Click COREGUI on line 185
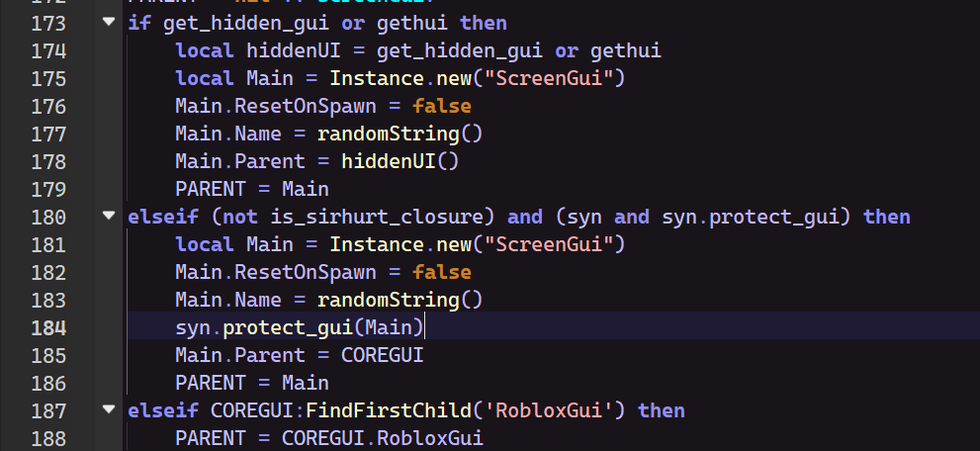Screen dimensions: 980x451 (x=382, y=354)
